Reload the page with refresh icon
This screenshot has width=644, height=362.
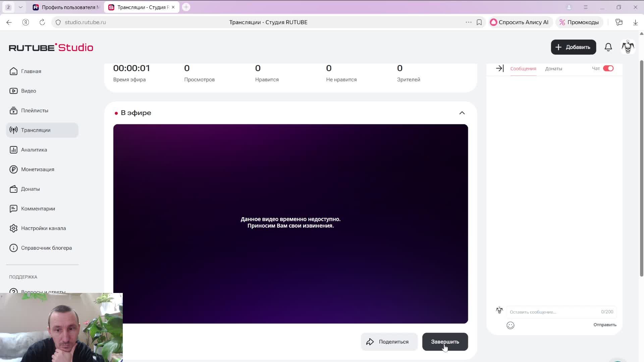(42, 22)
